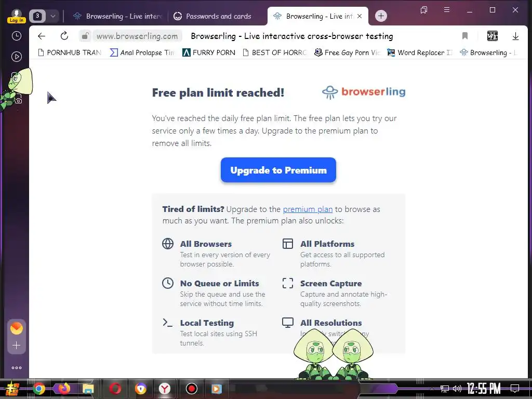Open the orange Alice assistant icon
This screenshot has width=532, height=399.
(16, 328)
